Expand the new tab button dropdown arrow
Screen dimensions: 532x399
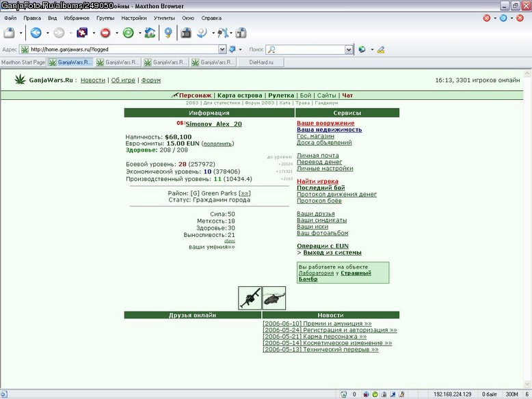pos(21,33)
